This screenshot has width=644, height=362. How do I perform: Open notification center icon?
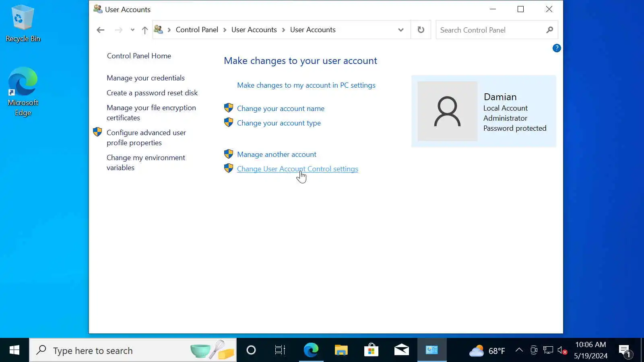pyautogui.click(x=625, y=351)
